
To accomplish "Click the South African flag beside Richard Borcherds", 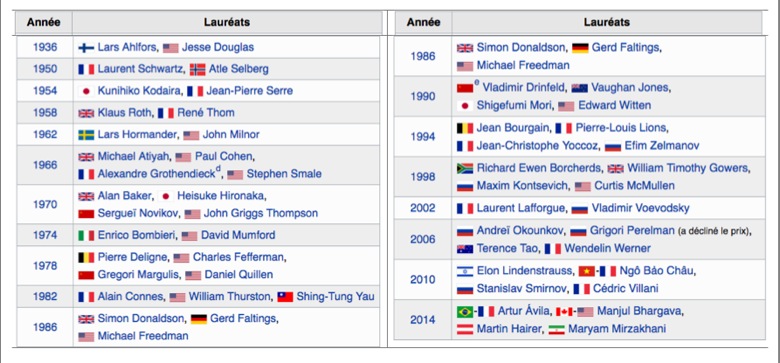I will tap(465, 169).
